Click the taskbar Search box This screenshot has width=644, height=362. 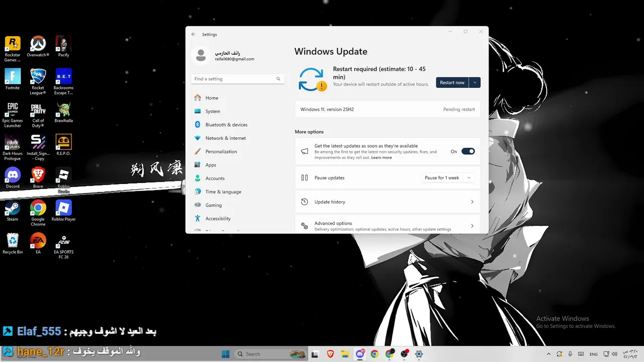pos(271,354)
